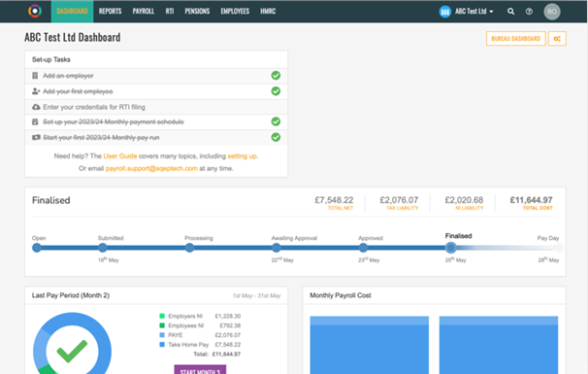The width and height of the screenshot is (588, 374).
Task: Click the big green tick inside donut chart
Action: pyautogui.click(x=72, y=351)
